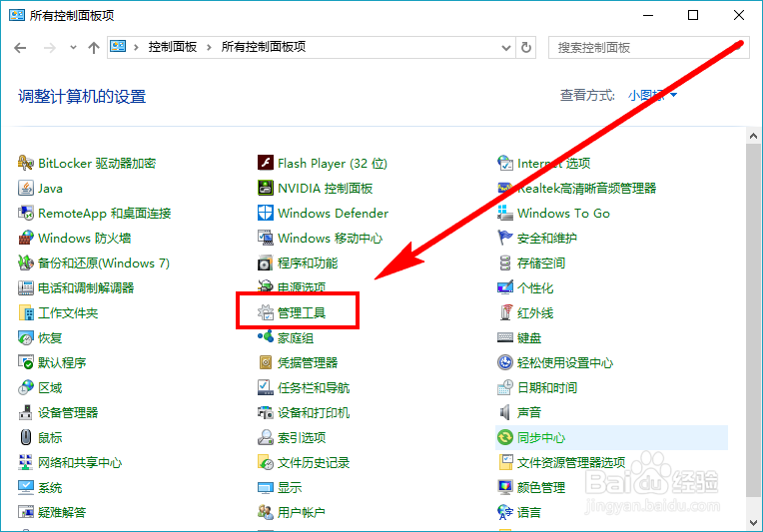Open the 设备管理器 icon
Image resolution: width=763 pixels, height=532 pixels.
25,412
